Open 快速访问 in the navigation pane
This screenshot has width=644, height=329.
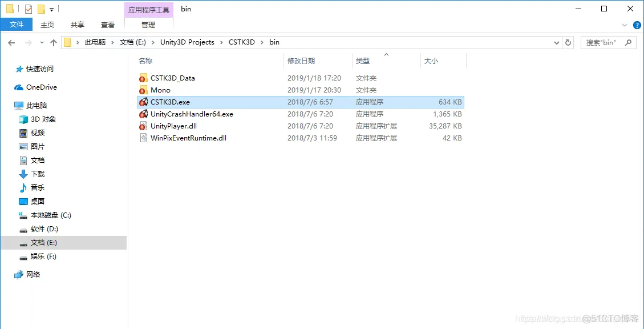click(x=40, y=69)
